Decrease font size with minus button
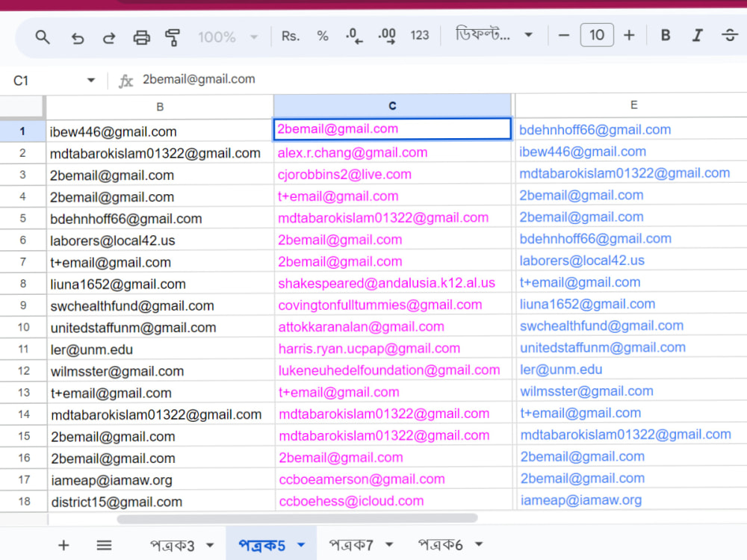747x560 pixels. [x=563, y=35]
